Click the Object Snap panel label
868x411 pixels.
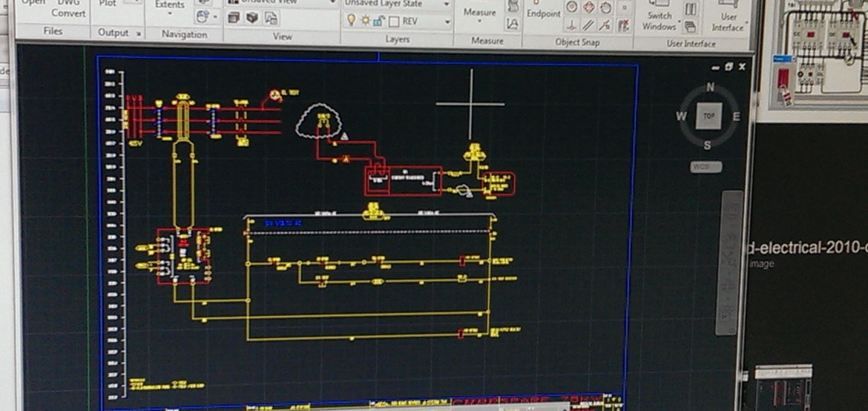click(577, 42)
